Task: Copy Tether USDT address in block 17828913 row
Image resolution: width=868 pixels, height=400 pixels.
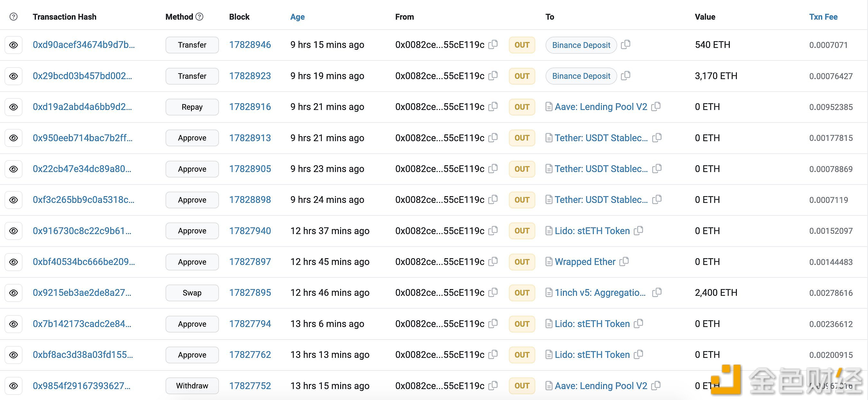Action: tap(657, 138)
